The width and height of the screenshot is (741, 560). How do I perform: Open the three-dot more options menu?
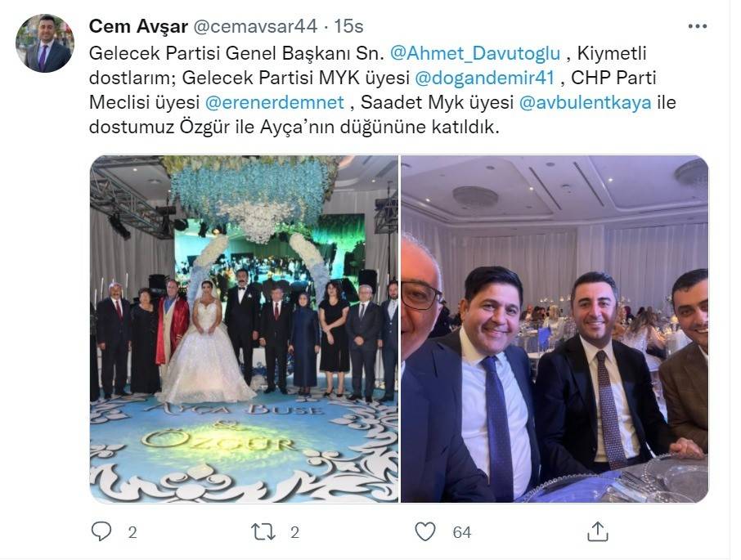697,26
